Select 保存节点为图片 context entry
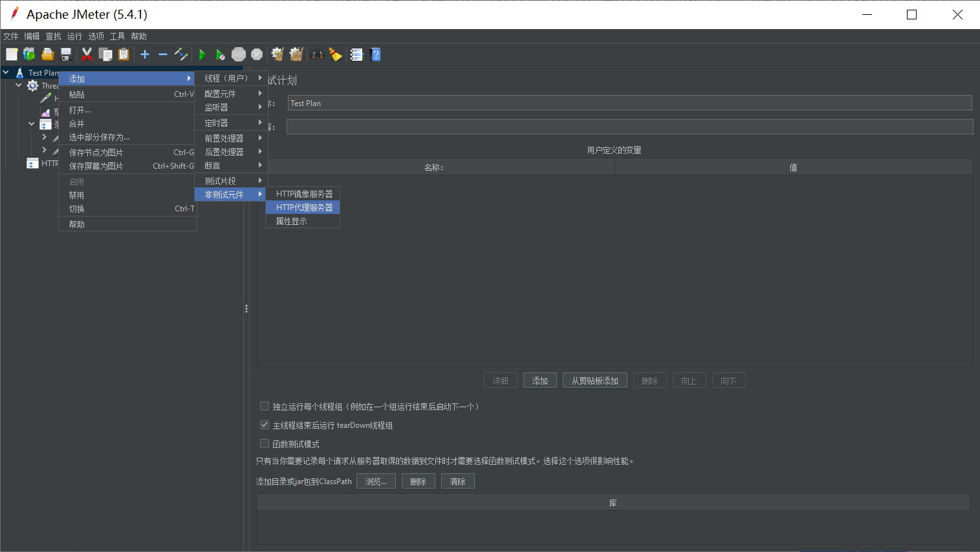 (127, 153)
